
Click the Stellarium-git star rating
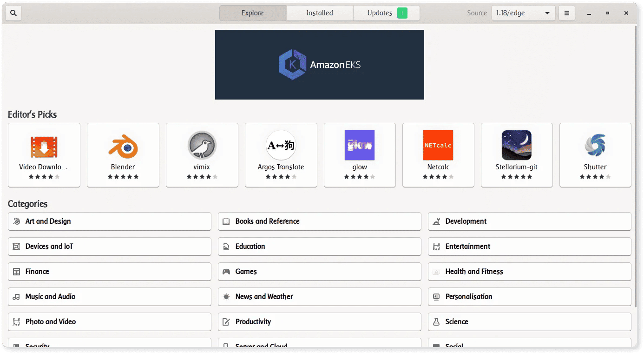click(517, 177)
